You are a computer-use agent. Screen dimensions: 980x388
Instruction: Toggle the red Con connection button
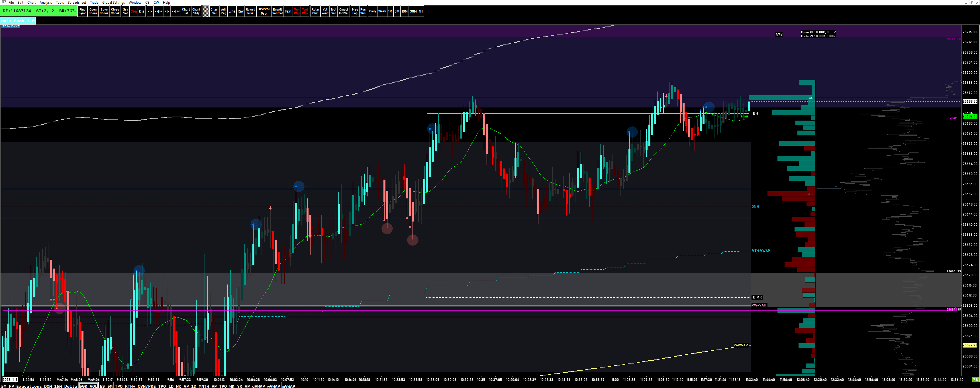coord(134,11)
